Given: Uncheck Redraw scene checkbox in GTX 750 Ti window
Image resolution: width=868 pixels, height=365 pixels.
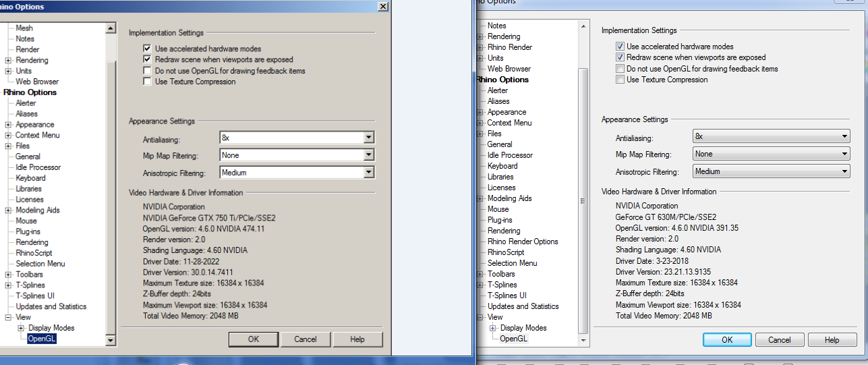Looking at the screenshot, I should 147,60.
